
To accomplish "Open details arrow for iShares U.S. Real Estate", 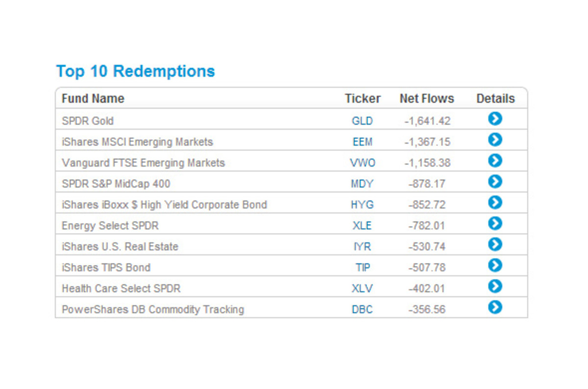I will 495,244.
